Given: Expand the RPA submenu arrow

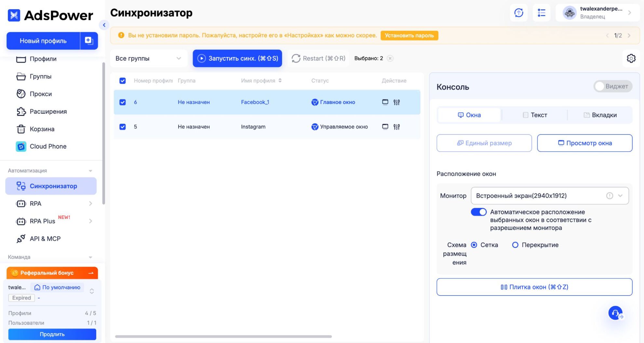Looking at the screenshot, I should (x=90, y=204).
